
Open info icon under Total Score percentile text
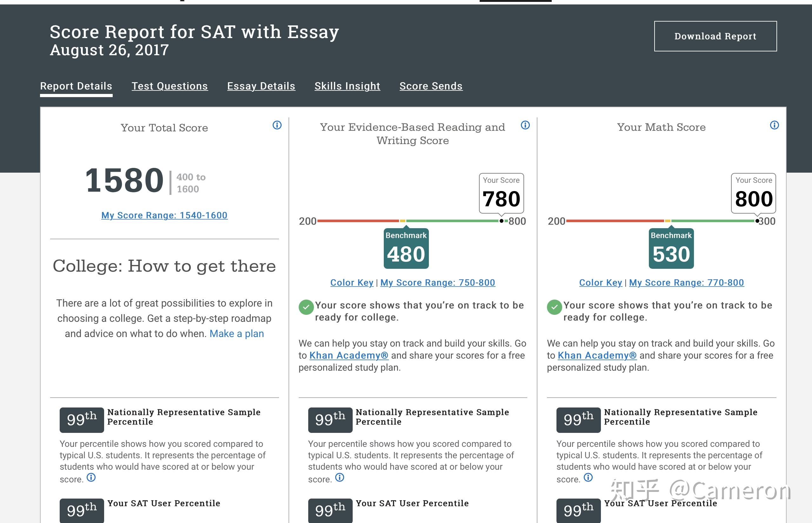[91, 478]
